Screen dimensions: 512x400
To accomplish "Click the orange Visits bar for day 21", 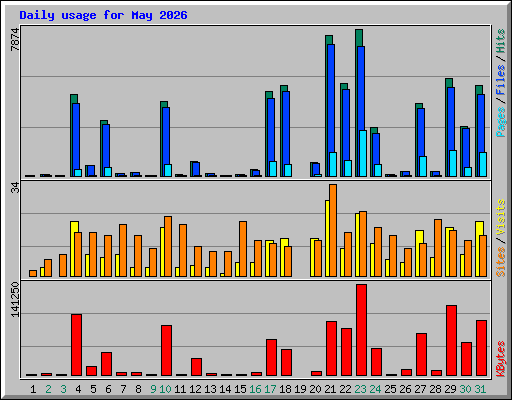I will point(333,230).
